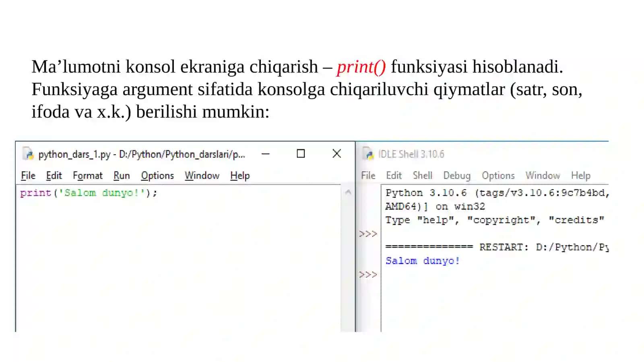Click the 'Salom dunyo!' string in the editor
Viewport: 644px width, 362px height.
tap(102, 193)
